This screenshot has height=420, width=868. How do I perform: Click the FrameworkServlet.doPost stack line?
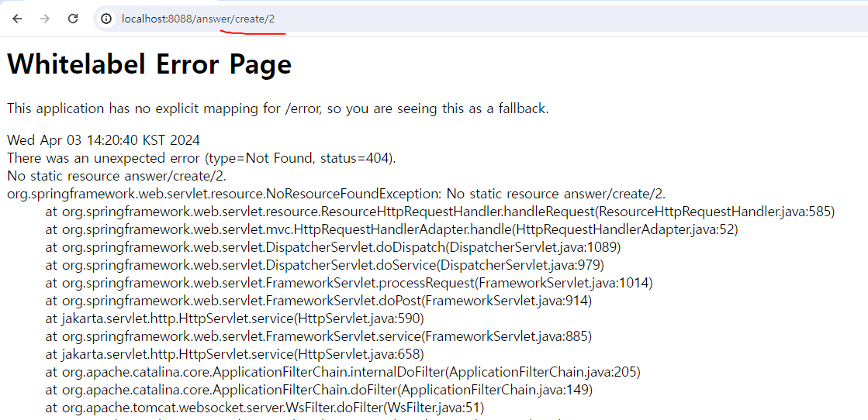pyautogui.click(x=319, y=301)
